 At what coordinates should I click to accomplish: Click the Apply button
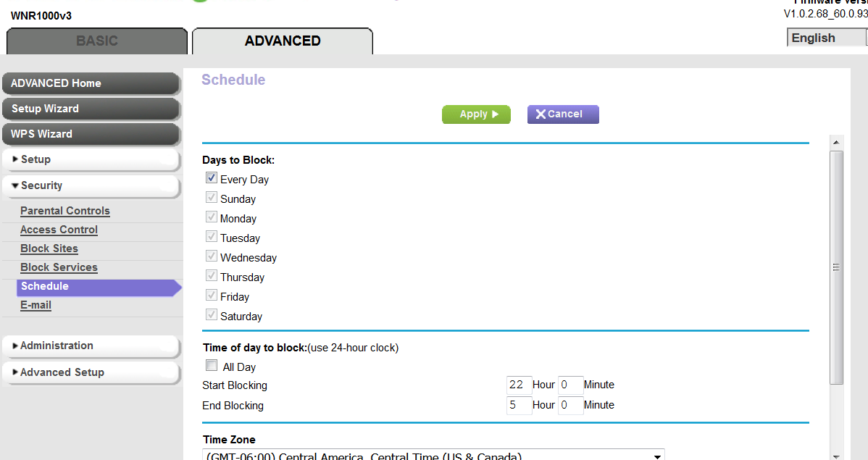coord(476,114)
